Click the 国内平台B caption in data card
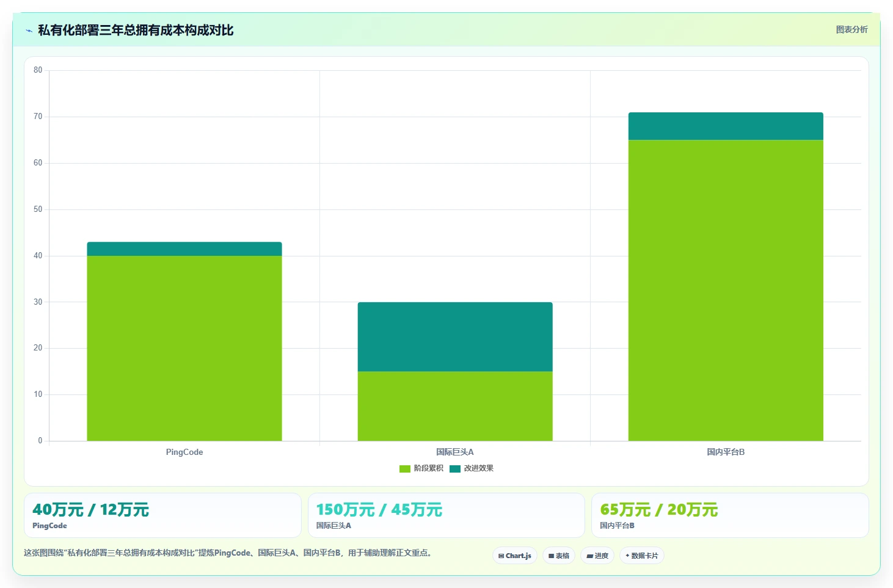This screenshot has width=893, height=588. 617,526
